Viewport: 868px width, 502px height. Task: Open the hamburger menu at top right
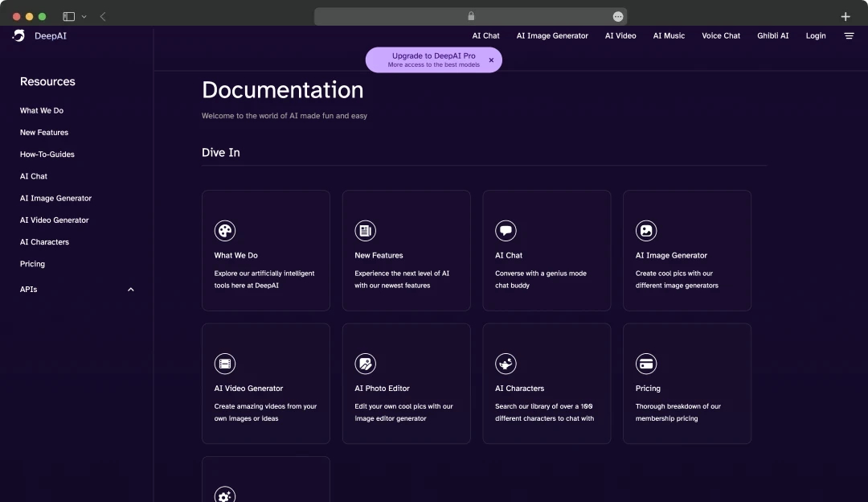[x=849, y=35]
